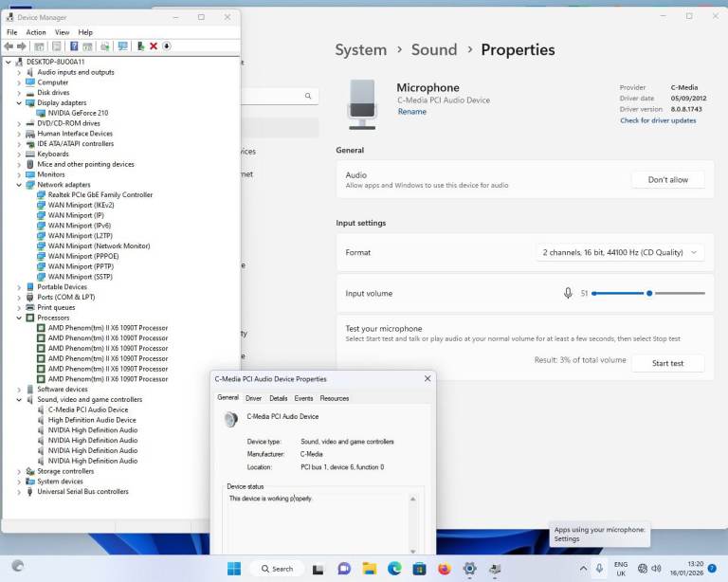This screenshot has height=582, width=728.
Task: Collapse the Network adapters node
Action: [19, 185]
